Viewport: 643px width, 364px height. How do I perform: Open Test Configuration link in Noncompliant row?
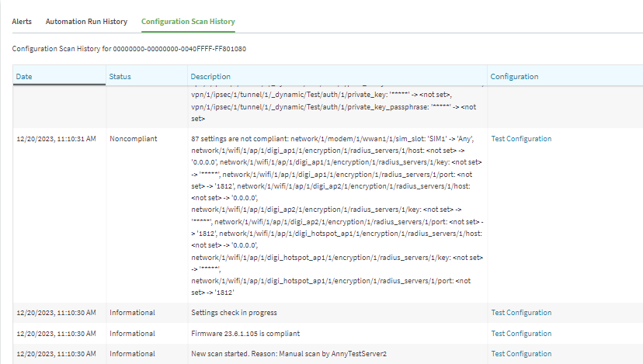pos(521,139)
